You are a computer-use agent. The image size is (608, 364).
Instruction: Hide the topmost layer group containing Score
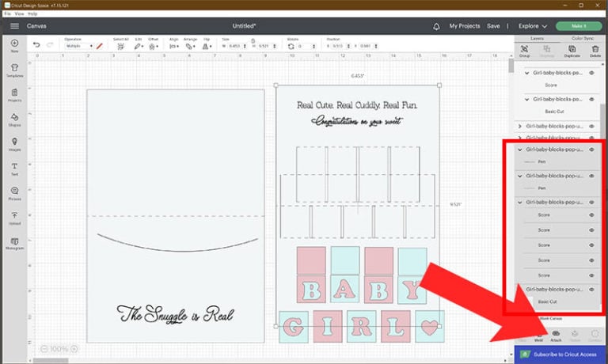(x=591, y=73)
